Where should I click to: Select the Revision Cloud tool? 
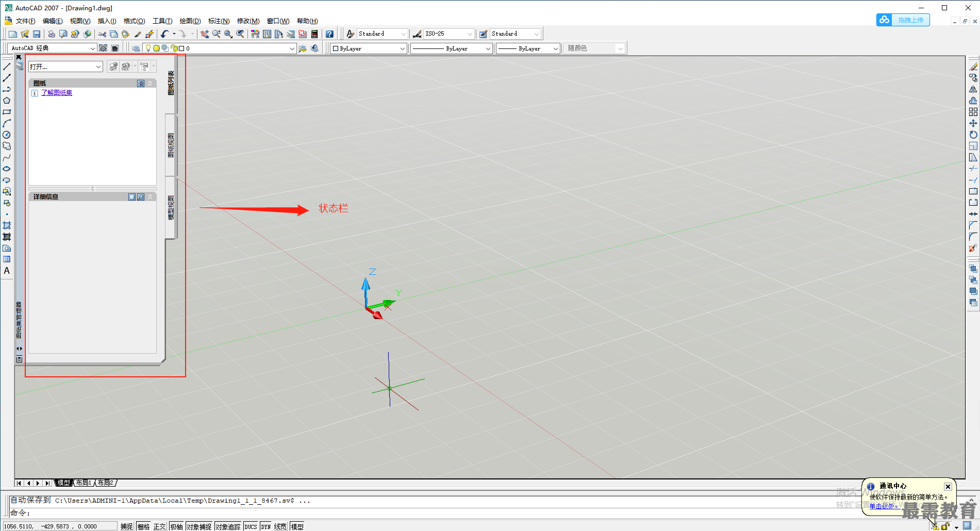[x=7, y=146]
